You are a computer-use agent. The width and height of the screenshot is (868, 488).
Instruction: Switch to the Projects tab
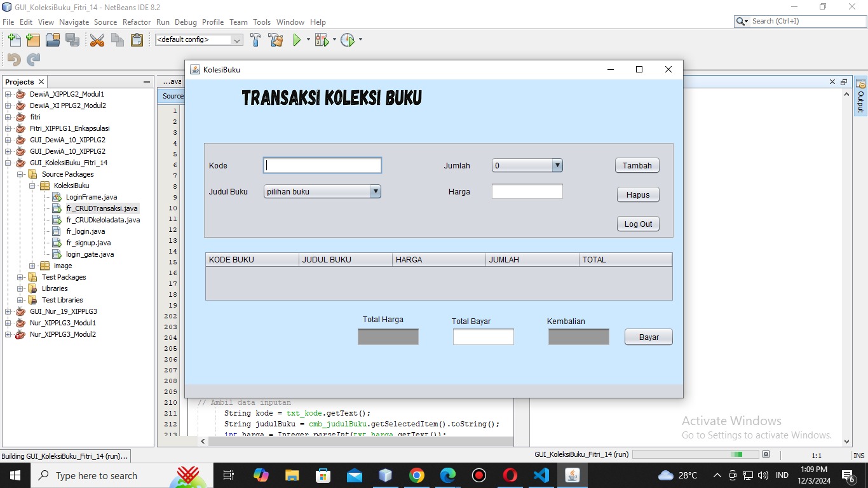pos(18,81)
